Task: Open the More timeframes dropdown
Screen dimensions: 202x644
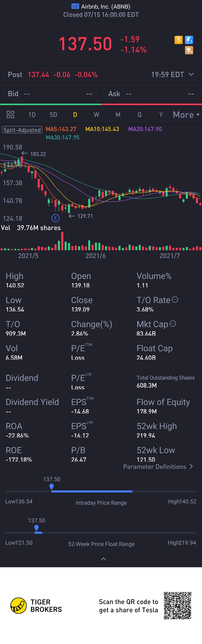Action: coord(186,115)
